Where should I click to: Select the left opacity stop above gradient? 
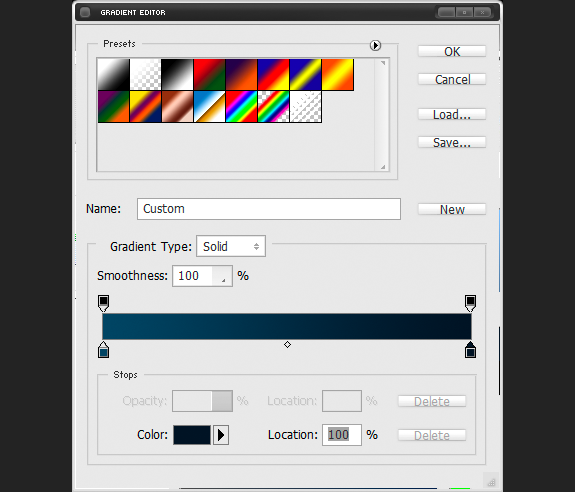click(x=103, y=303)
